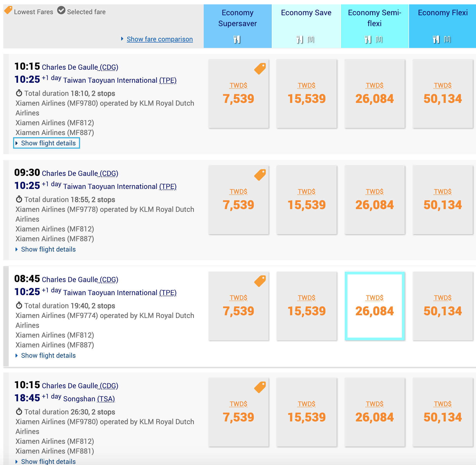
Task: Click the duration clock icon for 19:40 flight
Action: [19, 305]
